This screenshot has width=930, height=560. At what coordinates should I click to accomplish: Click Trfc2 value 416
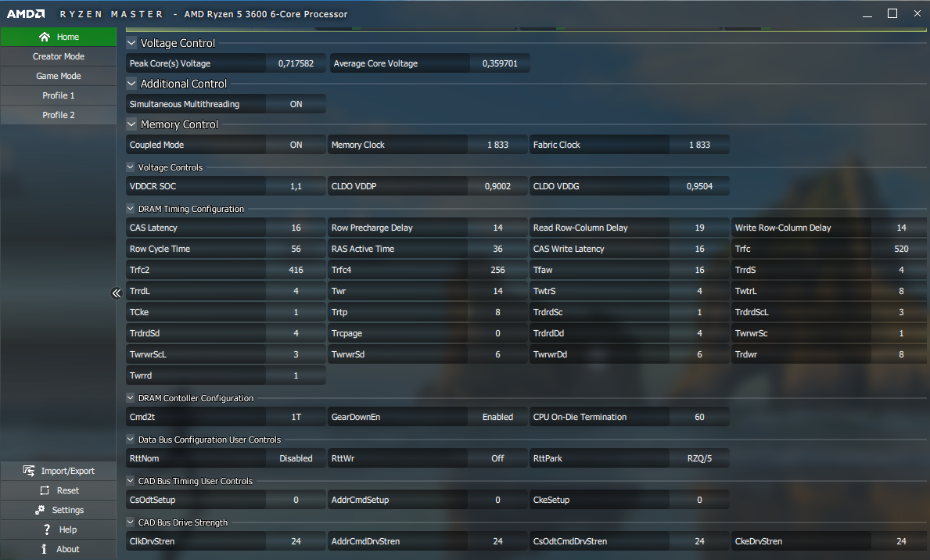296,270
